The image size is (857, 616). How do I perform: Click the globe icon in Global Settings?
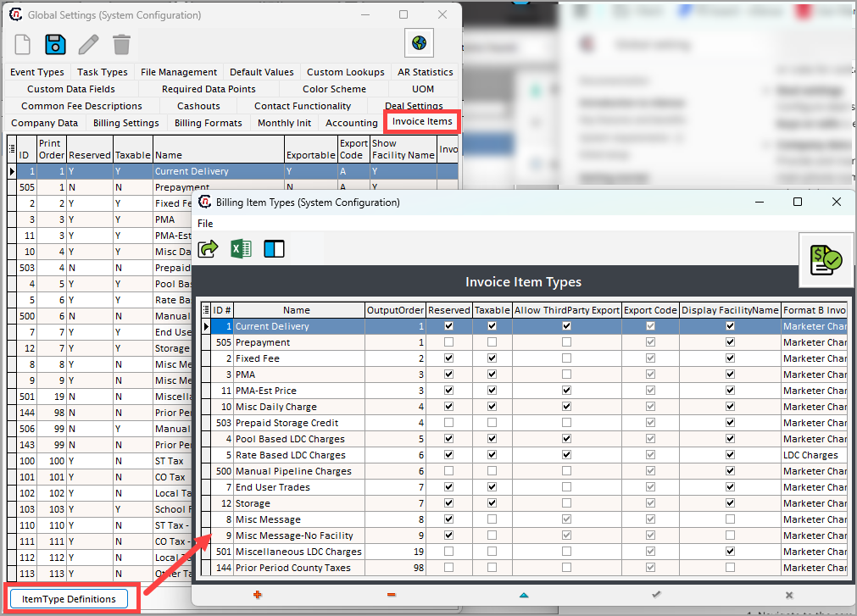click(420, 43)
